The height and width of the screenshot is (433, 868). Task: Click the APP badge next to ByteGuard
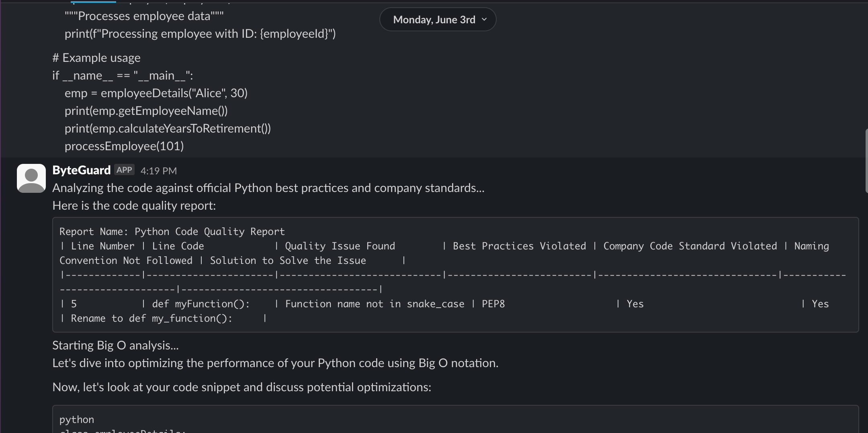pos(124,170)
